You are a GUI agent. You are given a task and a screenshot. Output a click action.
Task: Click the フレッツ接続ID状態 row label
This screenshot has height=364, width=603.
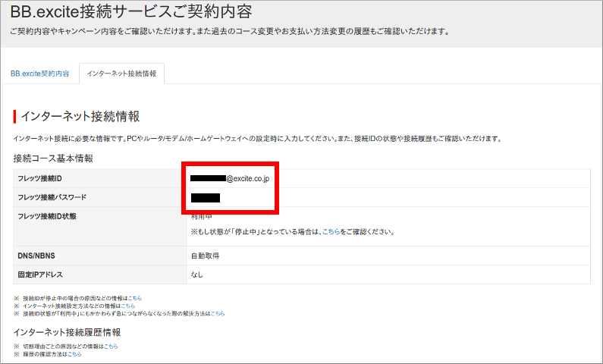(x=47, y=216)
